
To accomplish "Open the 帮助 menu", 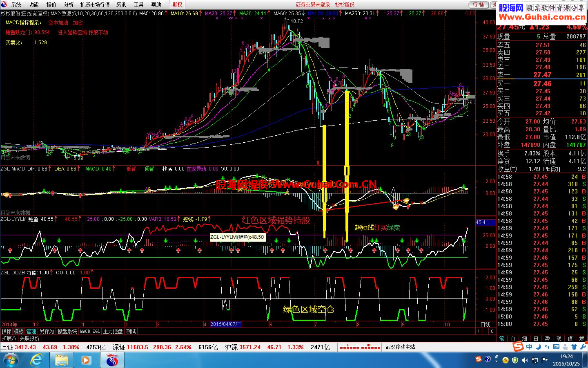I will click(x=156, y=4).
